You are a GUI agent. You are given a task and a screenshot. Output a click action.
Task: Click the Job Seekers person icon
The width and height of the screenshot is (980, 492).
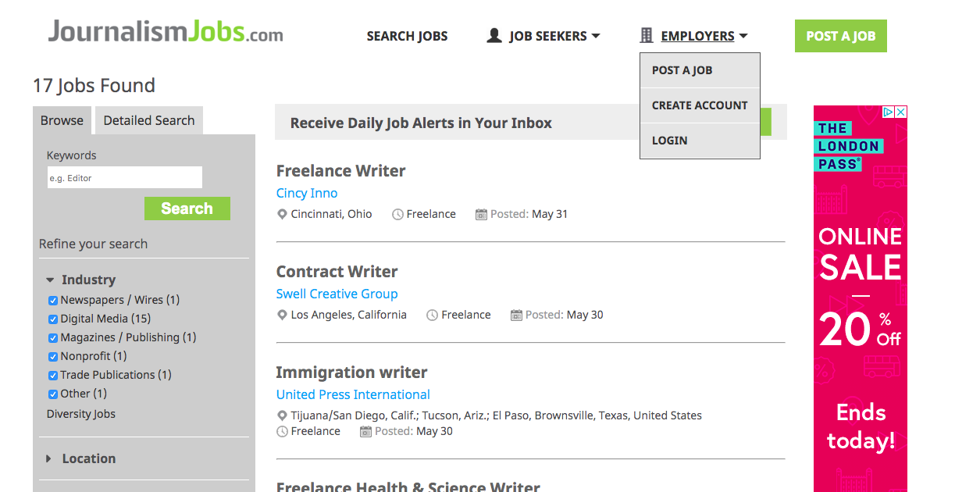494,34
